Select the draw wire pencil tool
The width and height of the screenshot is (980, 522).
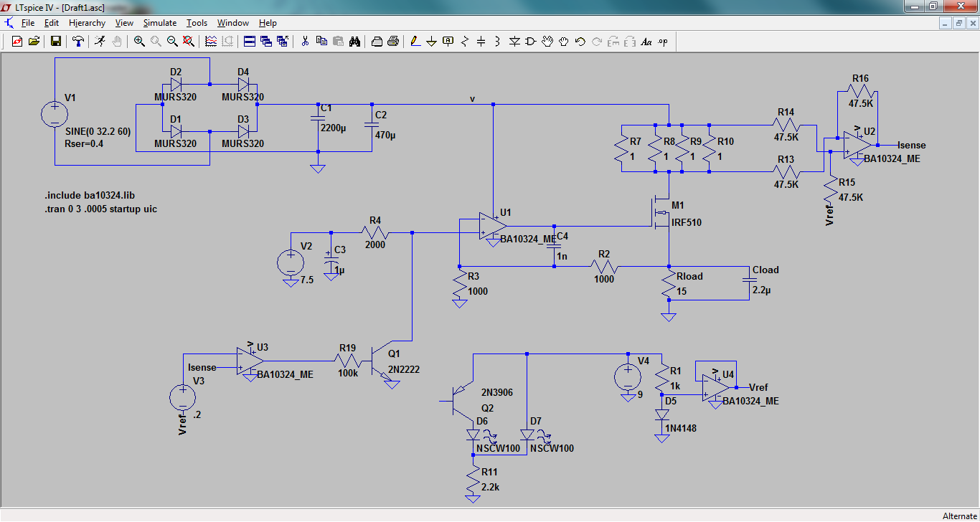coord(415,42)
